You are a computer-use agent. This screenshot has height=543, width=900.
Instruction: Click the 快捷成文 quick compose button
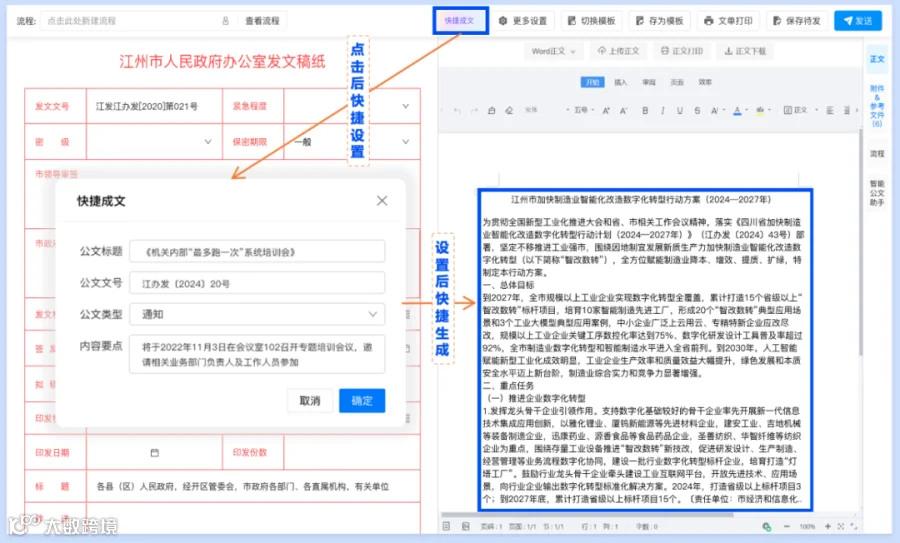[x=460, y=21]
